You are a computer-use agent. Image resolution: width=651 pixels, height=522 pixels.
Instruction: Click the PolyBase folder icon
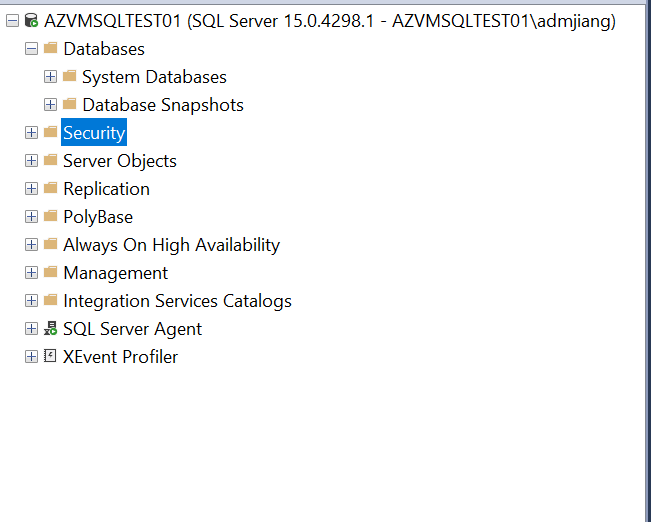pos(50,216)
